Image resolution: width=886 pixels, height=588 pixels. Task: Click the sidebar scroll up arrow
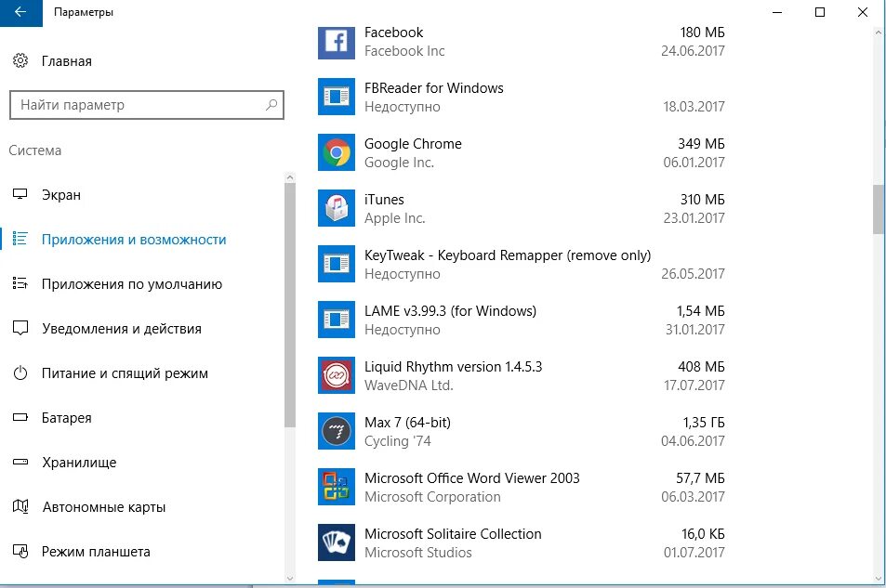[290, 177]
